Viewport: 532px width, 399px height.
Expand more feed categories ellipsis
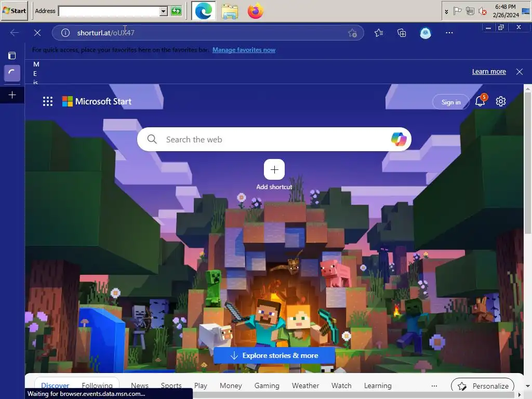point(434,386)
